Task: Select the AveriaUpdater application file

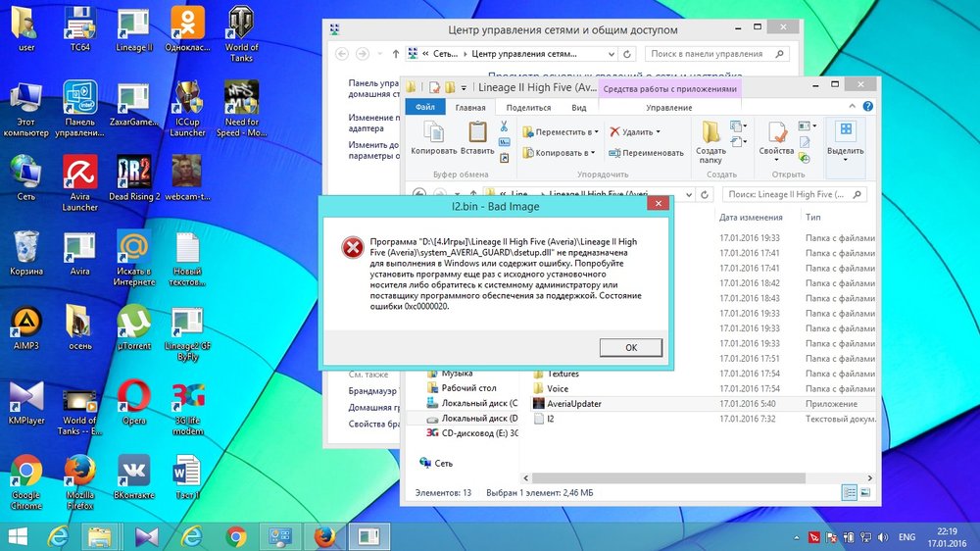Action: click(574, 404)
